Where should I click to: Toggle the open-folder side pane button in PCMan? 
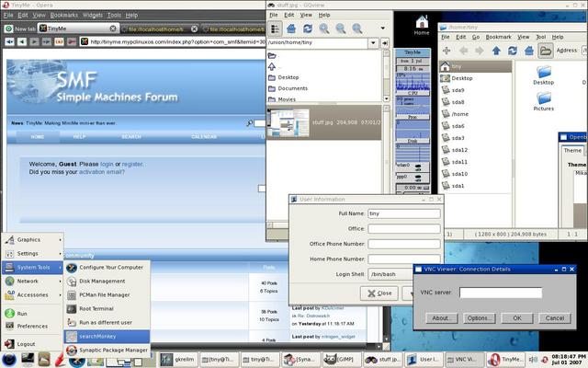coord(546,51)
